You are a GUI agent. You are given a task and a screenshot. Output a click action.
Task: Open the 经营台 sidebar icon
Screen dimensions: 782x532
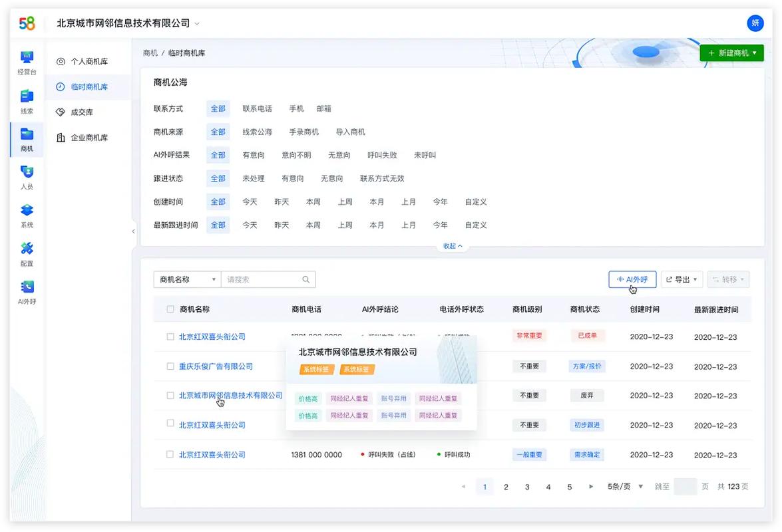27,57
